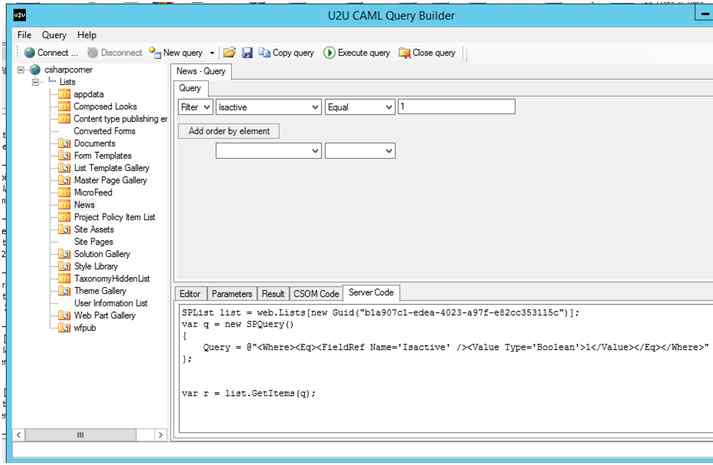
Task: Open the Help menu
Action: tap(86, 35)
